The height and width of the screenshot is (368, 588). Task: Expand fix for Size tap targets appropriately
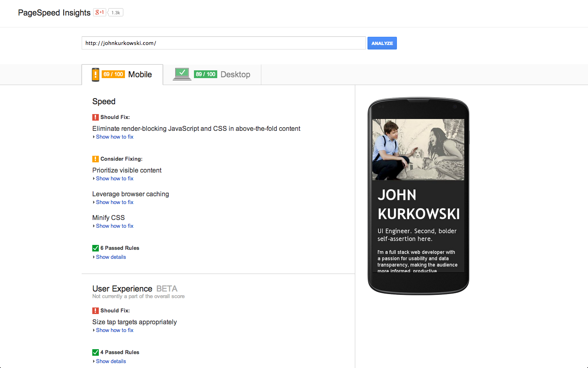(114, 330)
